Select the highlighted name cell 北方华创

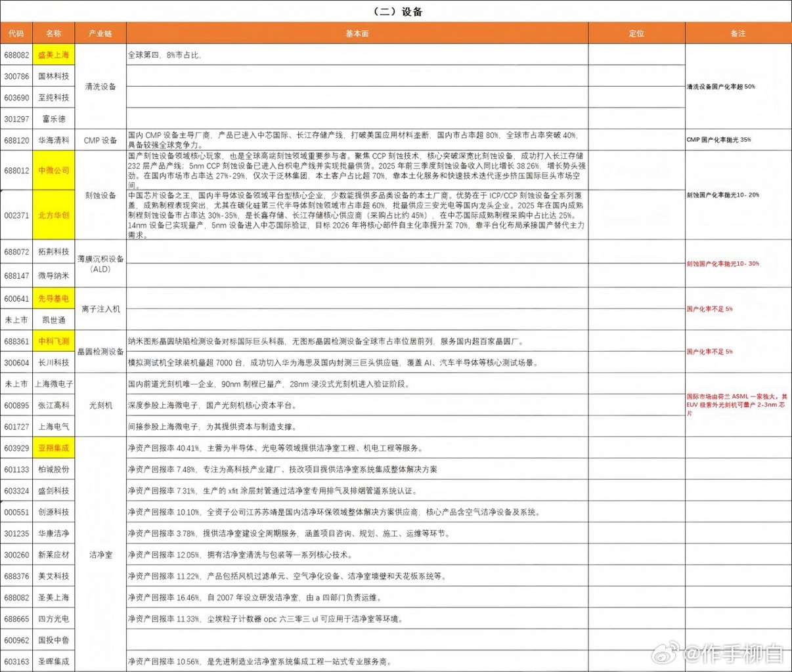point(54,215)
